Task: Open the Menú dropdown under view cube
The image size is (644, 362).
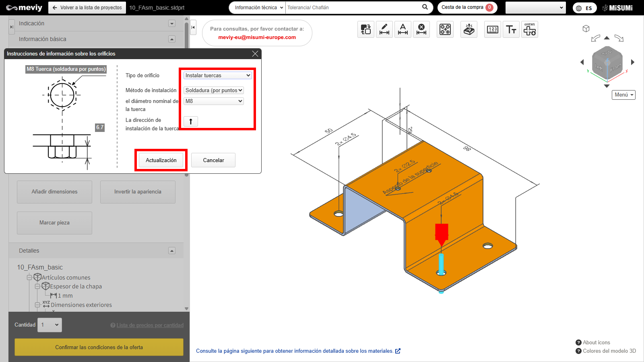Action: coord(623,95)
